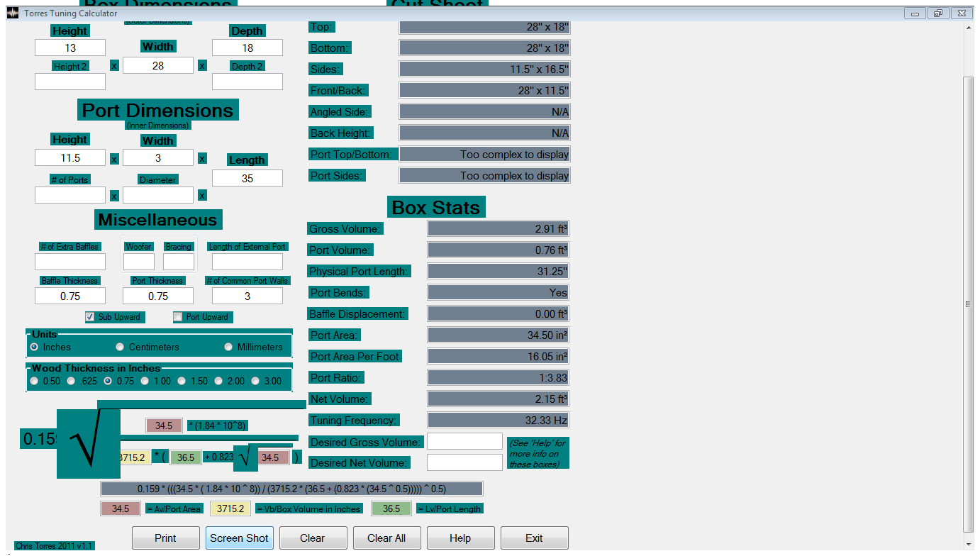Minimize the Torres Tuning Calculator window
The width and height of the screenshot is (980, 556).
tap(915, 13)
